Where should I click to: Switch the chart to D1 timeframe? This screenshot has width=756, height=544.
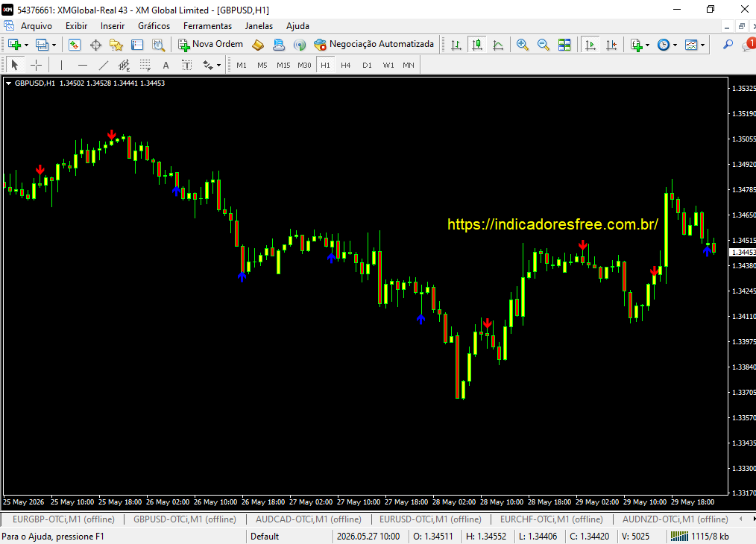[x=367, y=65]
